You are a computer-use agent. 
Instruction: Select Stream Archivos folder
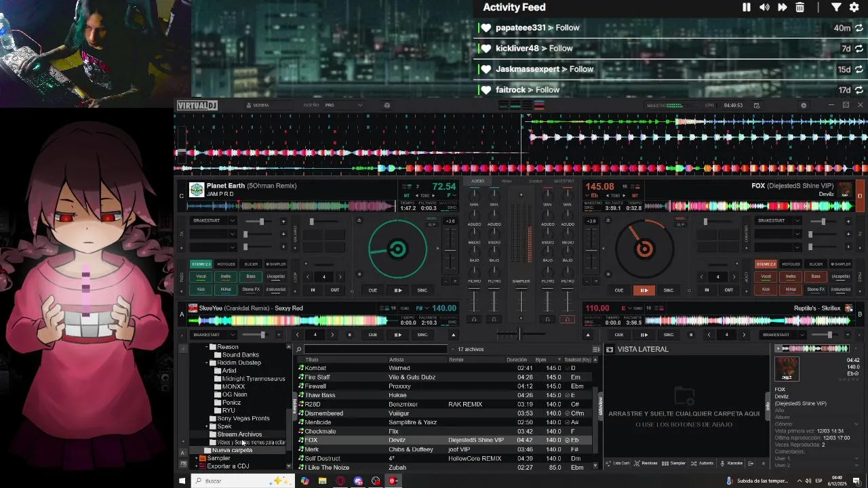point(239,434)
